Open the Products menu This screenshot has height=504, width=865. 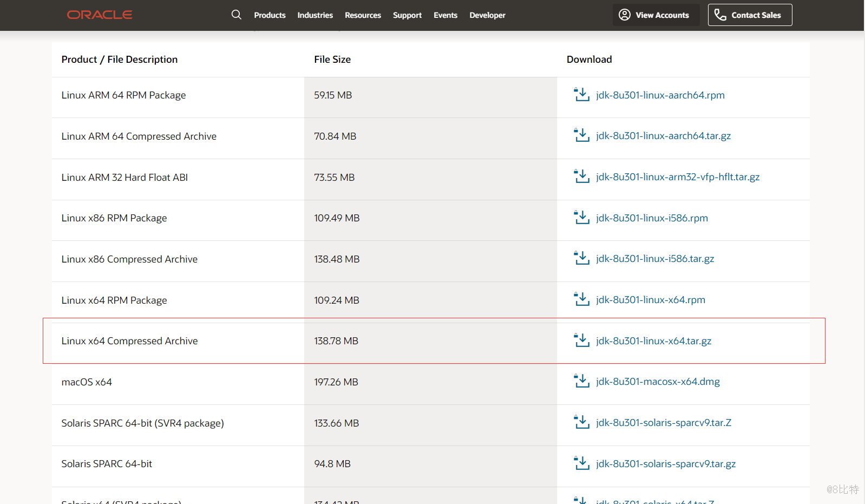[x=270, y=15]
